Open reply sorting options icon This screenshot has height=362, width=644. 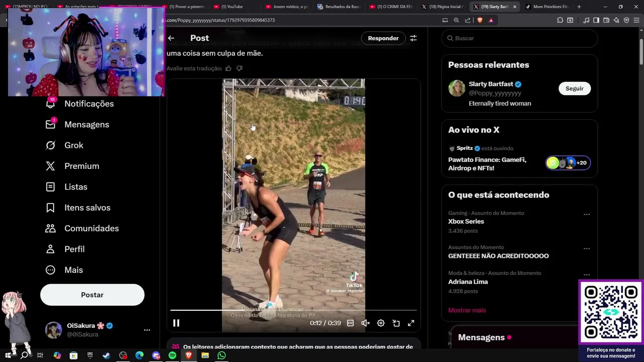pos(413,38)
